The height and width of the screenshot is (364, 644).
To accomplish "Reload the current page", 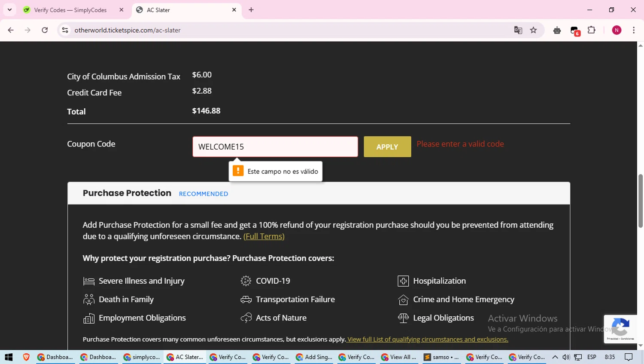I will click(45, 30).
